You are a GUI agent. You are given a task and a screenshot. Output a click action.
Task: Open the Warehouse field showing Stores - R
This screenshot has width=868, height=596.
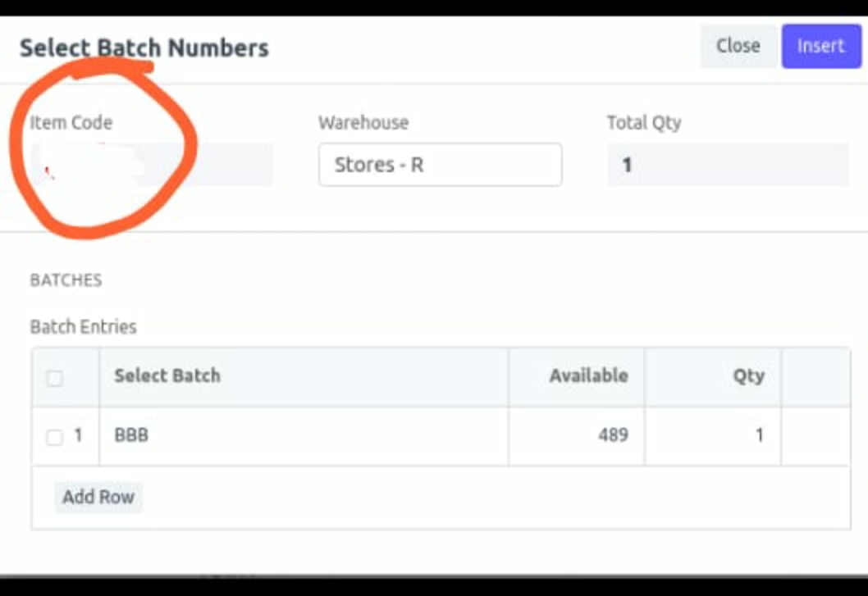pos(440,164)
